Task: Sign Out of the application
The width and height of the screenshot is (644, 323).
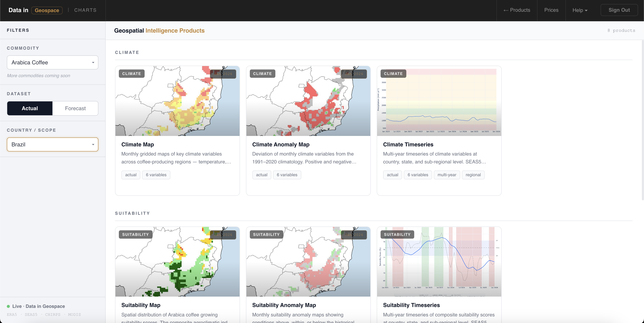Action: 619,10
